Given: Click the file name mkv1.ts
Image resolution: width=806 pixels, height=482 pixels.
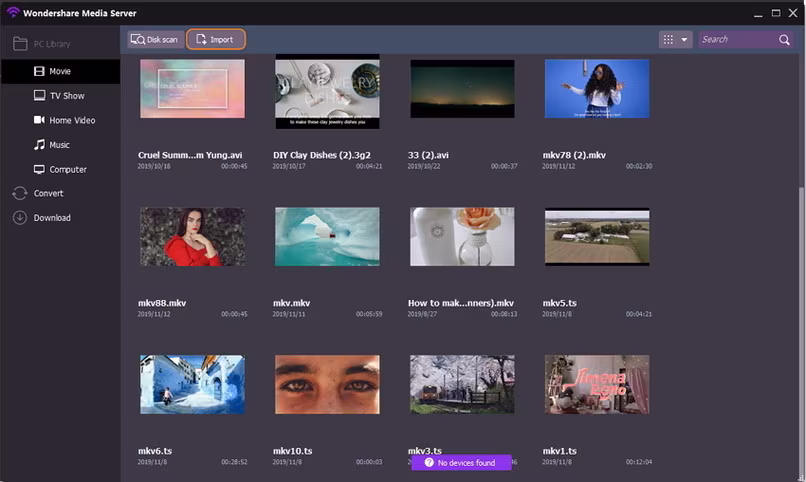Looking at the screenshot, I should pyautogui.click(x=560, y=451).
